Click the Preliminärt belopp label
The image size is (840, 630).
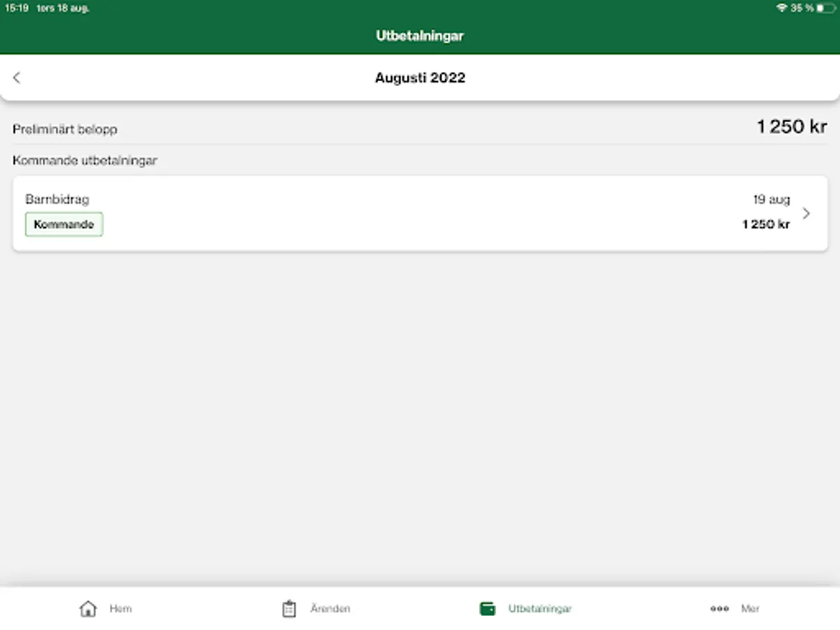65,129
